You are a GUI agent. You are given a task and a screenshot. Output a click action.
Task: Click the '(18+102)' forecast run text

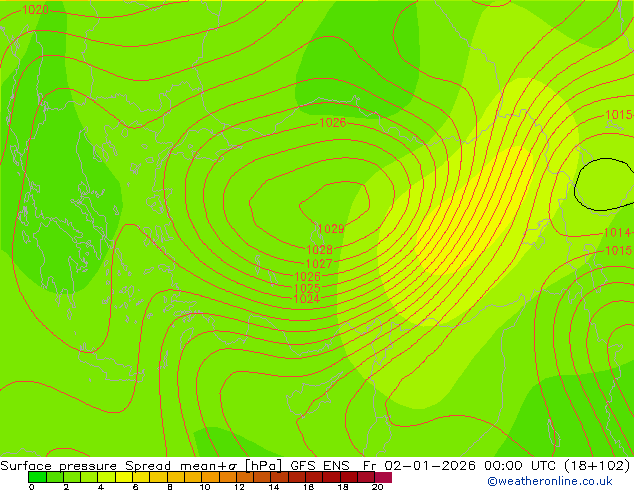(595, 466)
